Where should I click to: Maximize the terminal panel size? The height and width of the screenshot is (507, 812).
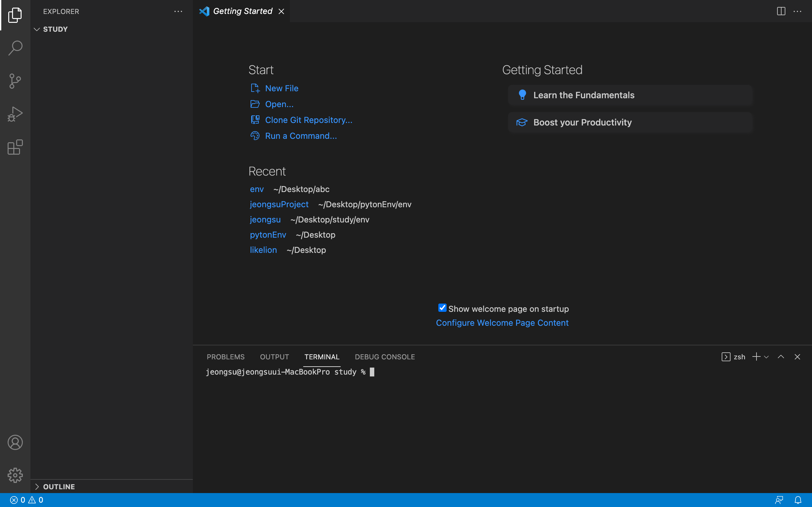[x=781, y=357]
